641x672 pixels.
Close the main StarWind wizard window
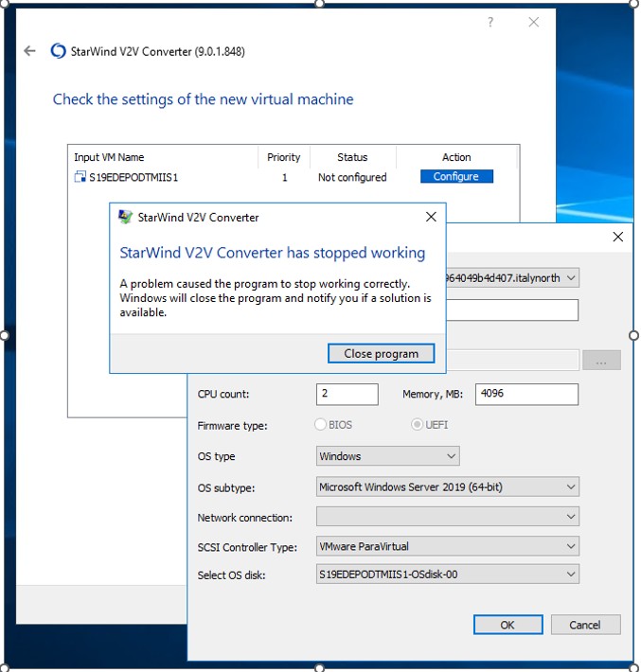pos(533,22)
